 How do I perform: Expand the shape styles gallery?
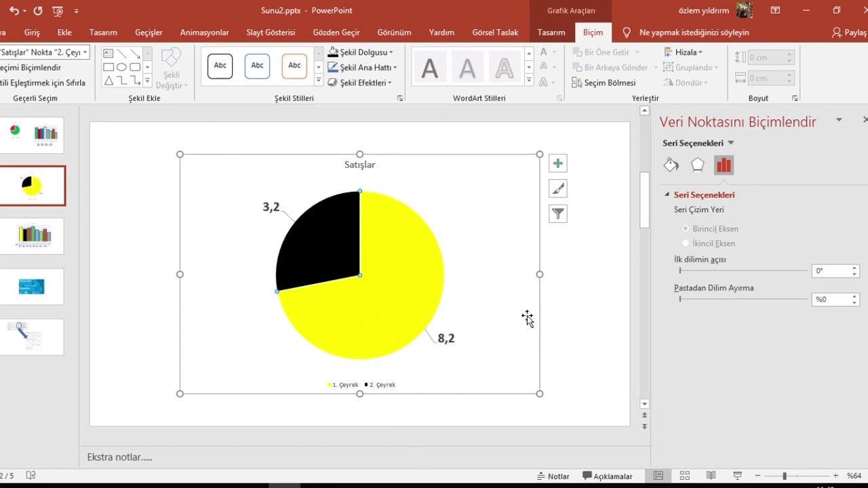pos(319,82)
